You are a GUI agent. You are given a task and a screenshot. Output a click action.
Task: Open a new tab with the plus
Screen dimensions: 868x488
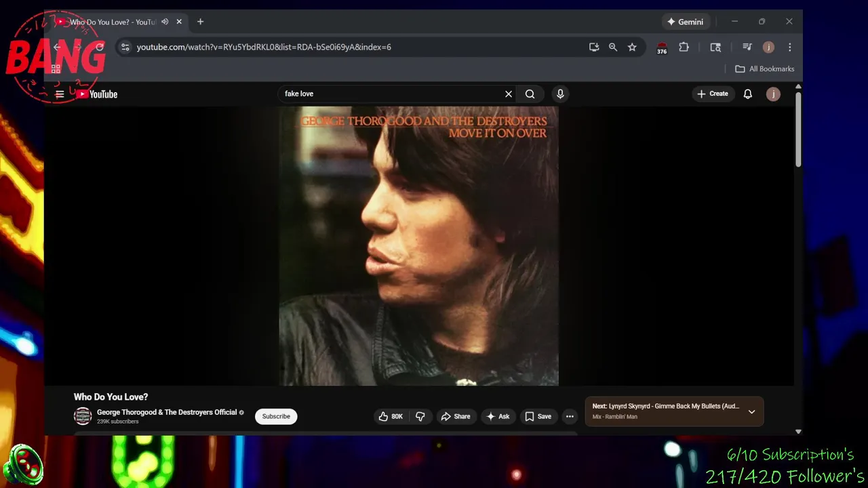(200, 22)
